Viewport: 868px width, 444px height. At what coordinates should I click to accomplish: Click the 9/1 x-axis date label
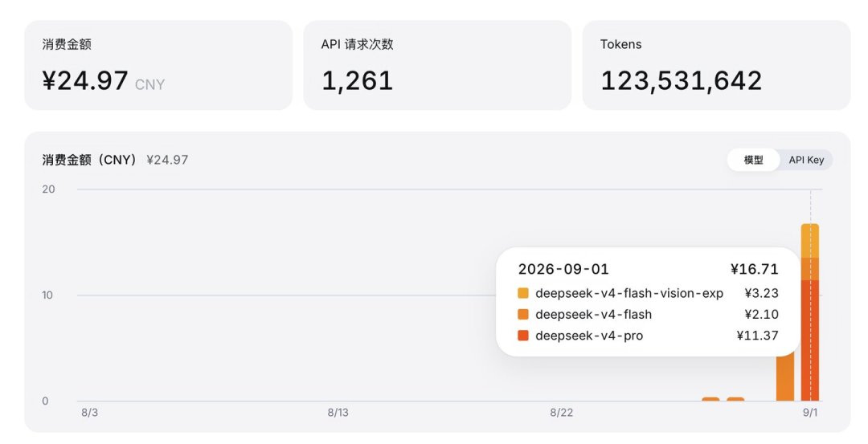click(810, 413)
